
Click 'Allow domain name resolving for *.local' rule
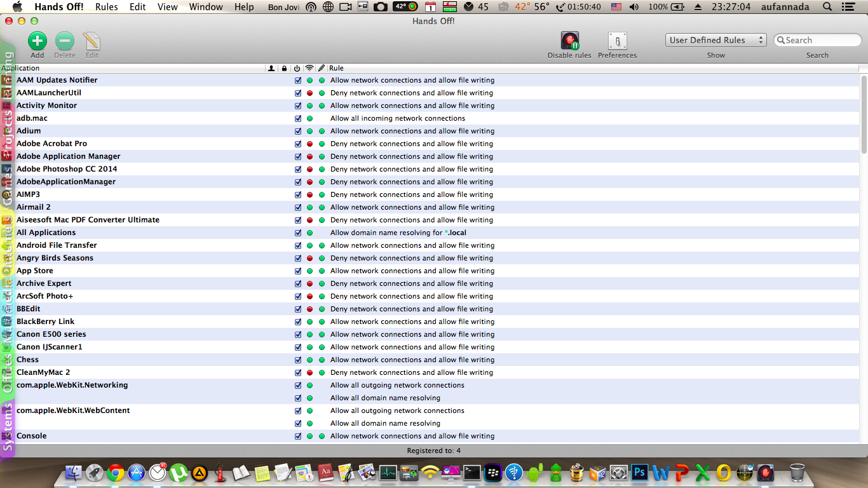[398, 233]
